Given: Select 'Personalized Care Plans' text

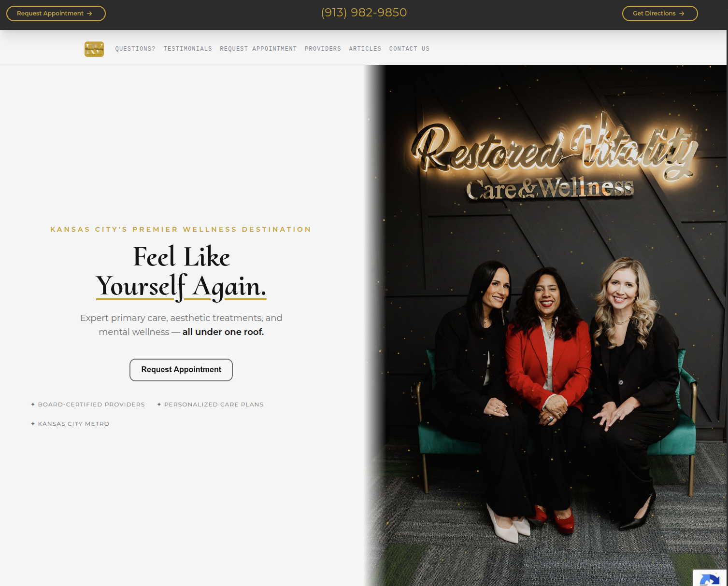Looking at the screenshot, I should coord(214,405).
